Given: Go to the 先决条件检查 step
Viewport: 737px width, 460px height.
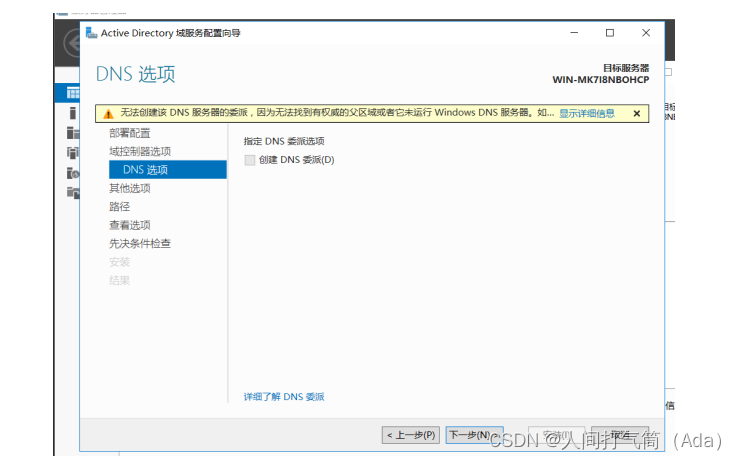Looking at the screenshot, I should (x=140, y=243).
